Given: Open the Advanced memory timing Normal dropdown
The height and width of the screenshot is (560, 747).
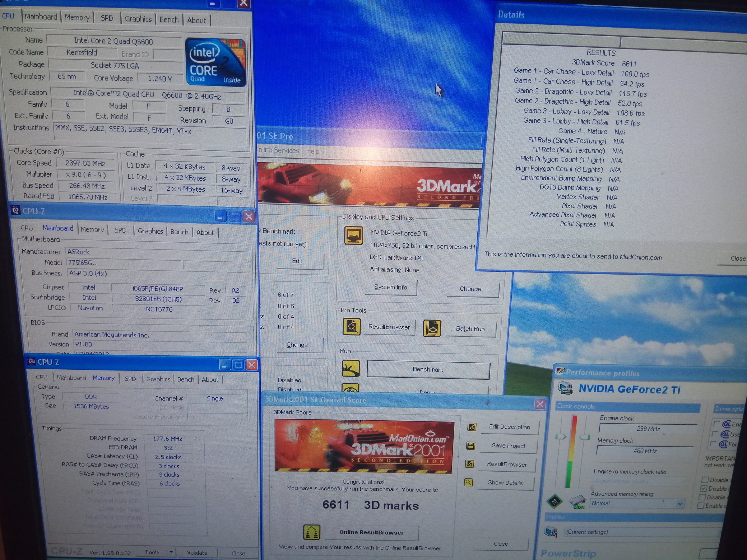Looking at the screenshot, I should (x=680, y=504).
